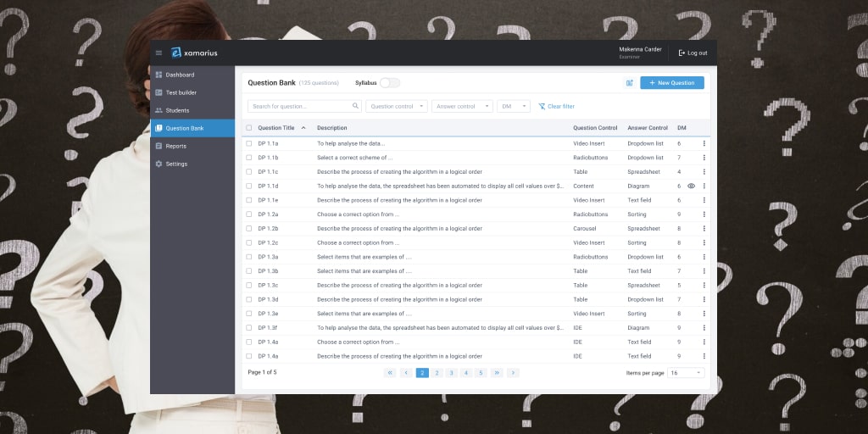
Task: Expand the Items per page dropdown
Action: pos(686,373)
